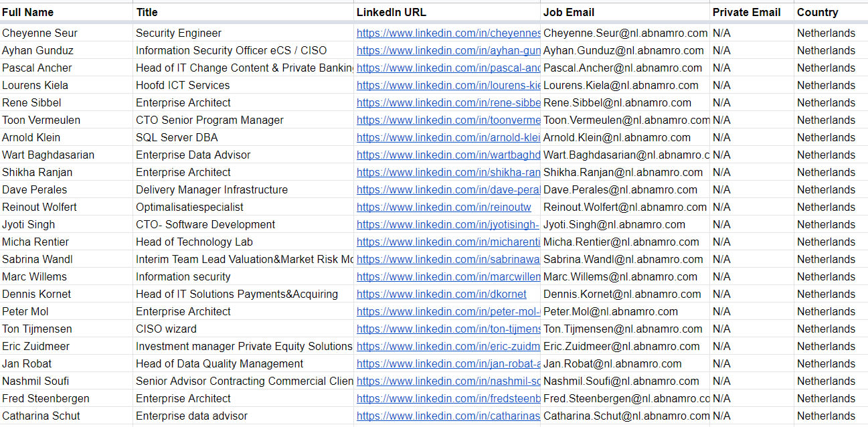The width and height of the screenshot is (868, 427).
Task: Open Nashmil Soufi's LinkedIn link
Action: pyautogui.click(x=448, y=381)
